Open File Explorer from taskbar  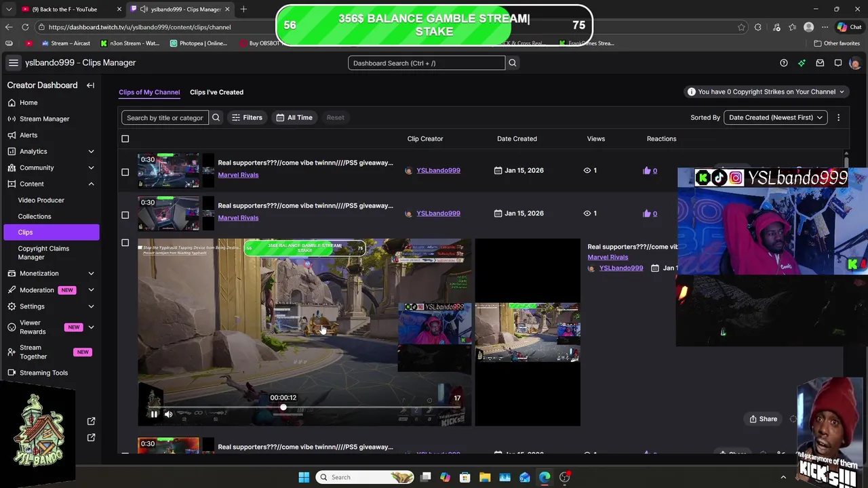point(485,477)
